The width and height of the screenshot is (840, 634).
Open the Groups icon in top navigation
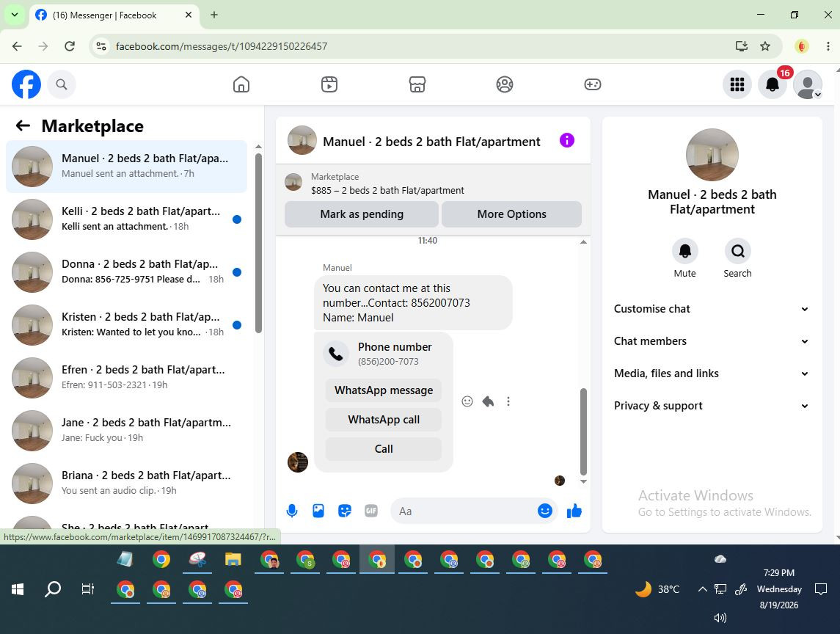(x=505, y=84)
